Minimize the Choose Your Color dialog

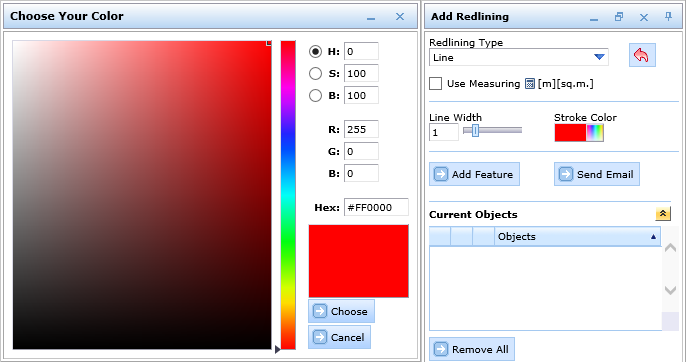point(371,19)
